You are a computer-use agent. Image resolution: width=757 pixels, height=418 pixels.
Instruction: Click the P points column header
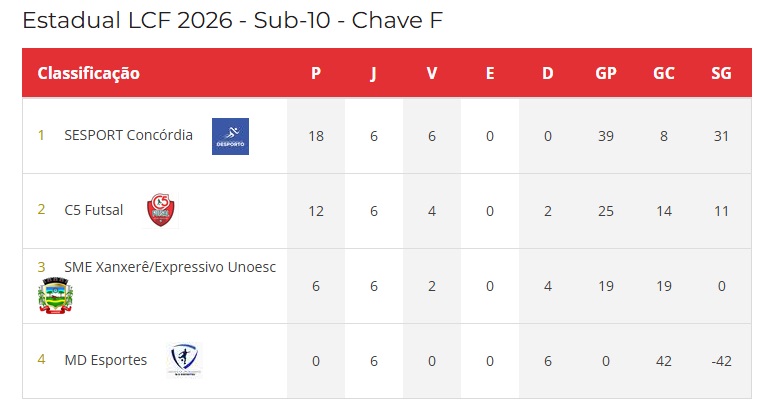click(x=316, y=73)
